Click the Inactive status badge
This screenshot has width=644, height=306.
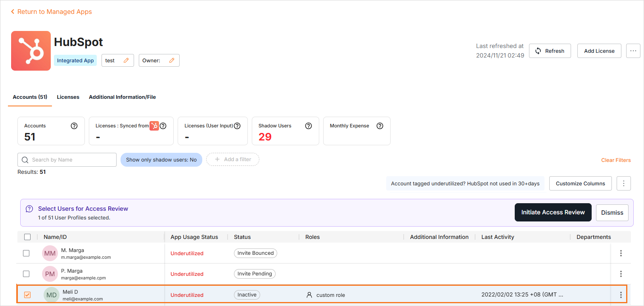tap(247, 295)
